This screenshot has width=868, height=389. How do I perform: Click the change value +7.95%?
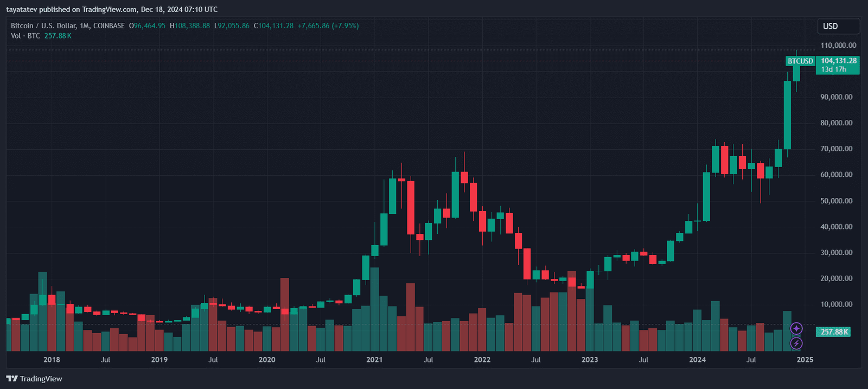345,25
